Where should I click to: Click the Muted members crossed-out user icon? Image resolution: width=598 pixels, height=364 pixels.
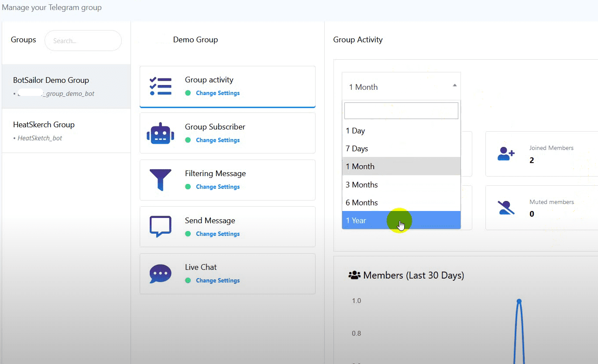click(x=506, y=208)
